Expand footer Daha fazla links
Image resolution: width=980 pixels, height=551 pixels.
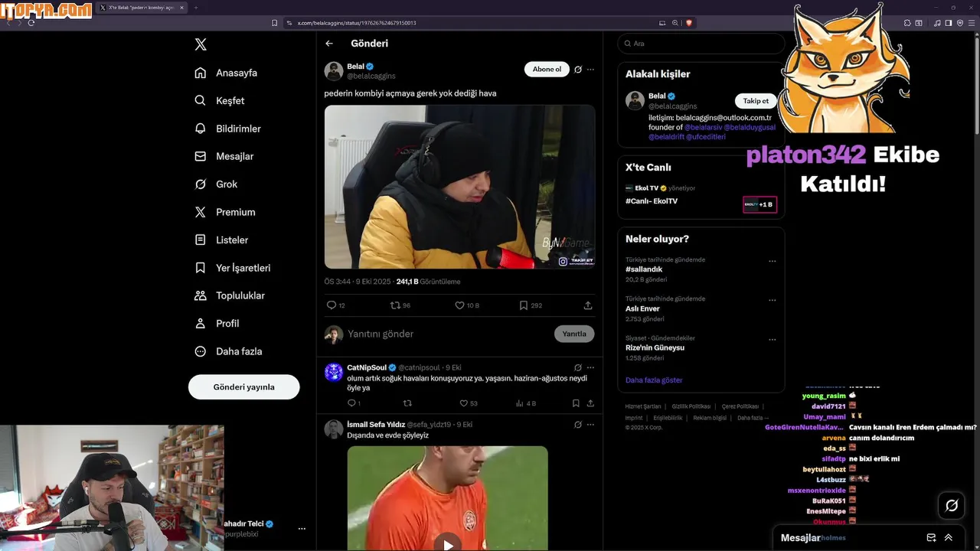[x=753, y=418]
